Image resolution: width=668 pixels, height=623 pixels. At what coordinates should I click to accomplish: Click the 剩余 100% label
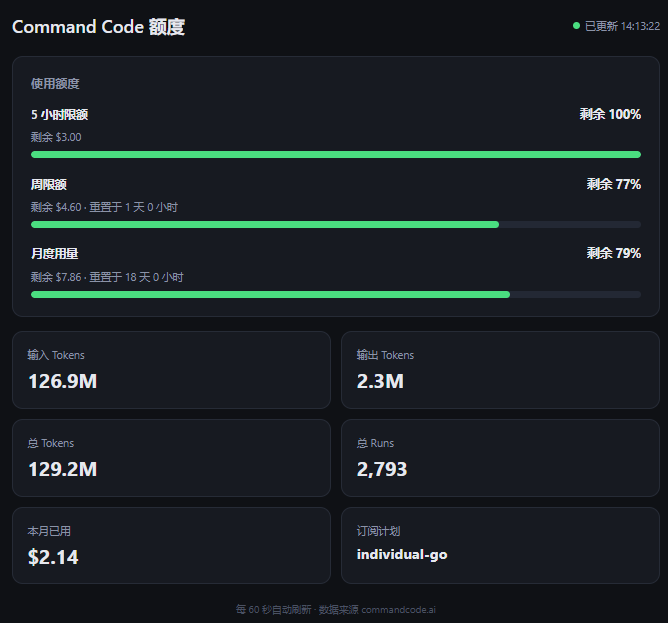[x=610, y=114]
